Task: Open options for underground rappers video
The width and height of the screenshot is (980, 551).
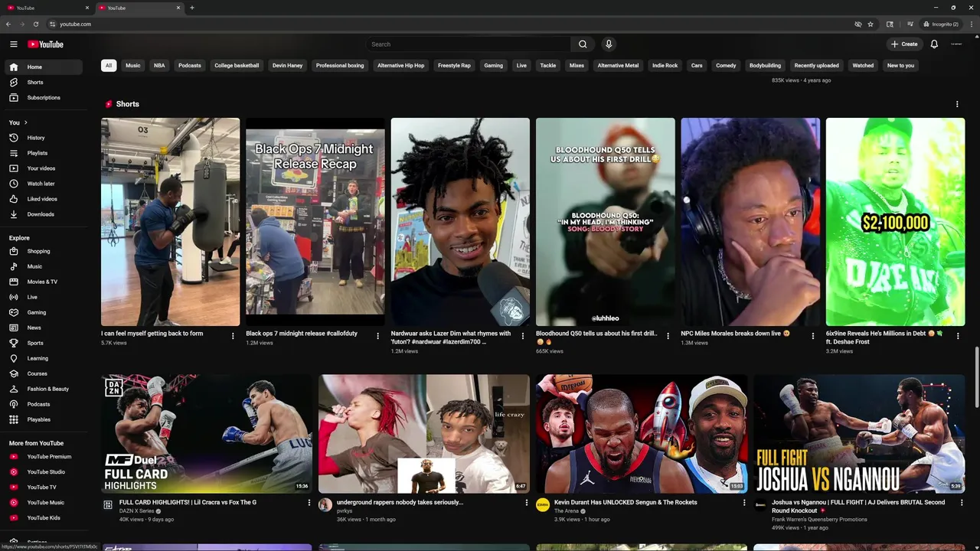Action: (527, 503)
